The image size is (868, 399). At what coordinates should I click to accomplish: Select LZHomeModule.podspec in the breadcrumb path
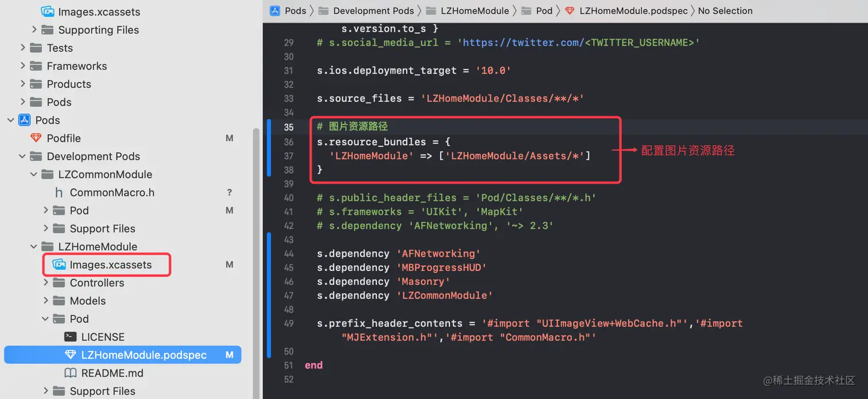coord(634,10)
